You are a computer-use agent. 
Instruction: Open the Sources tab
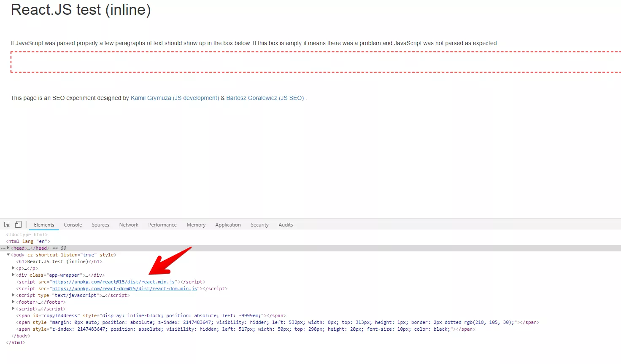coord(100,225)
